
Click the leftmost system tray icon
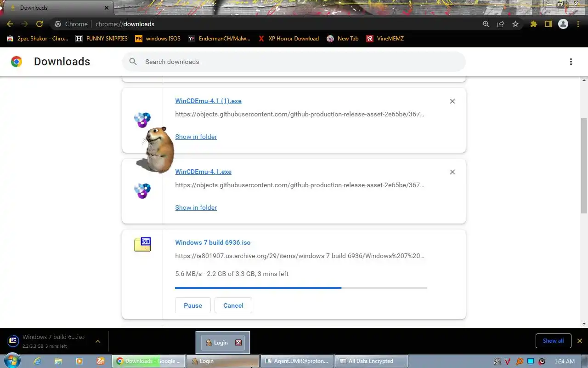click(x=497, y=362)
